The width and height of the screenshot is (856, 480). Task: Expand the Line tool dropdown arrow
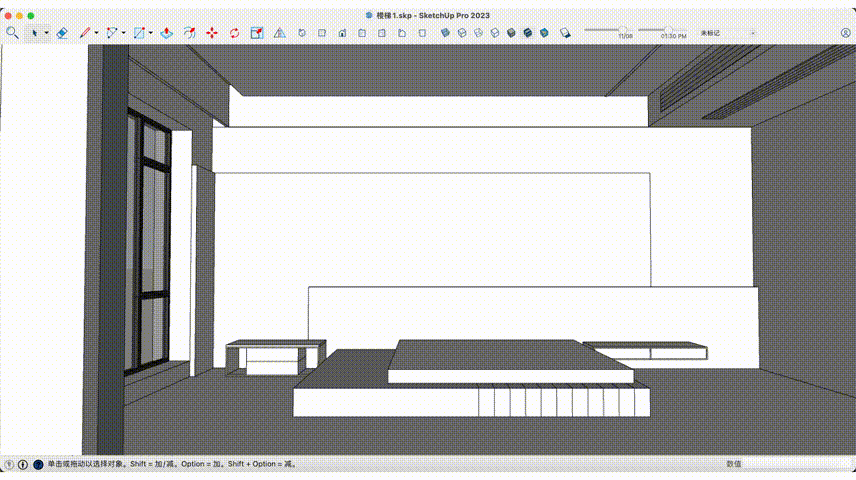point(96,33)
